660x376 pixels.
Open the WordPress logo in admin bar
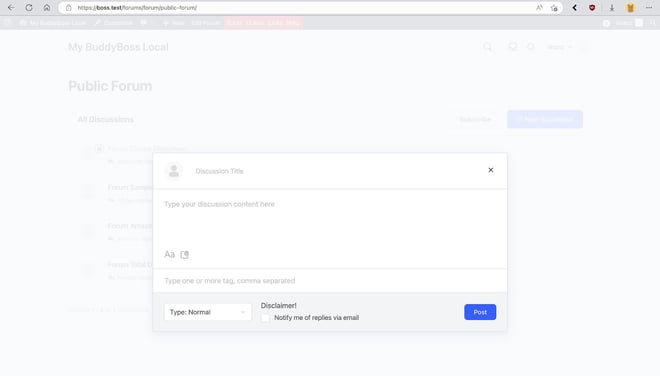7,23
